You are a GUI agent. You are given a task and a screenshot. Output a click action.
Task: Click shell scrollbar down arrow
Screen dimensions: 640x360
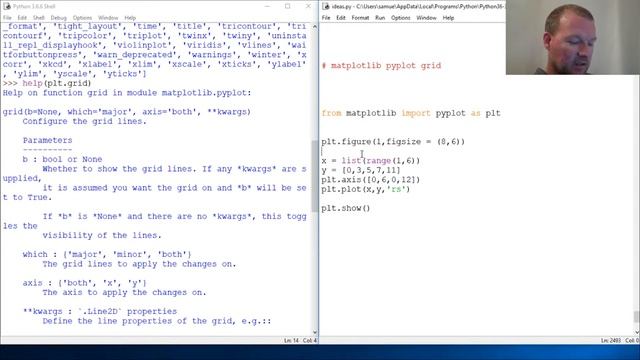coord(315,332)
